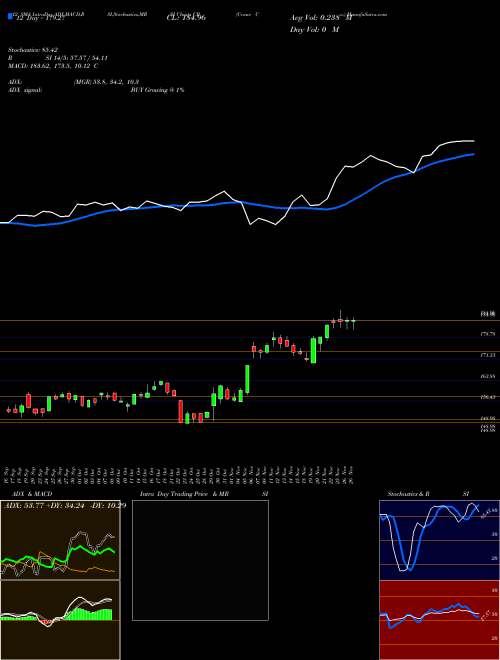Select the ADX (MGR) 53.8, 34.2, 10.3 line
The image size is (500, 660).
[74, 82]
